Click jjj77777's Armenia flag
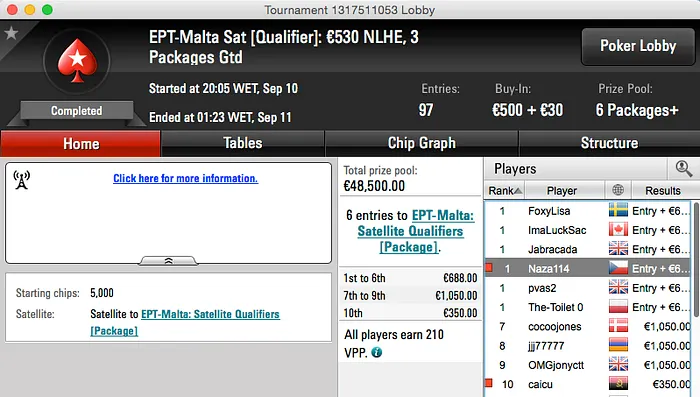The width and height of the screenshot is (700, 397). point(618,345)
